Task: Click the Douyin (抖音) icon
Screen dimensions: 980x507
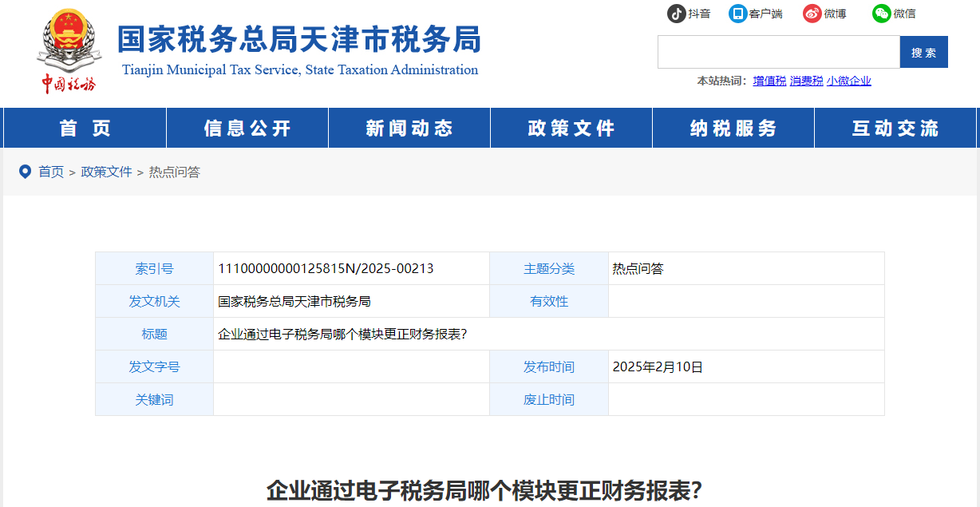Action: 674,13
